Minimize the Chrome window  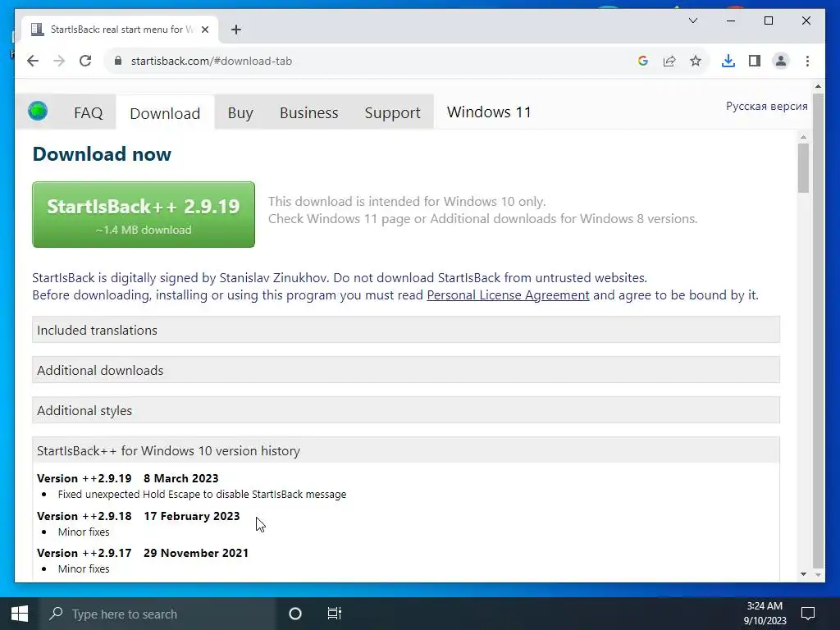coord(731,21)
